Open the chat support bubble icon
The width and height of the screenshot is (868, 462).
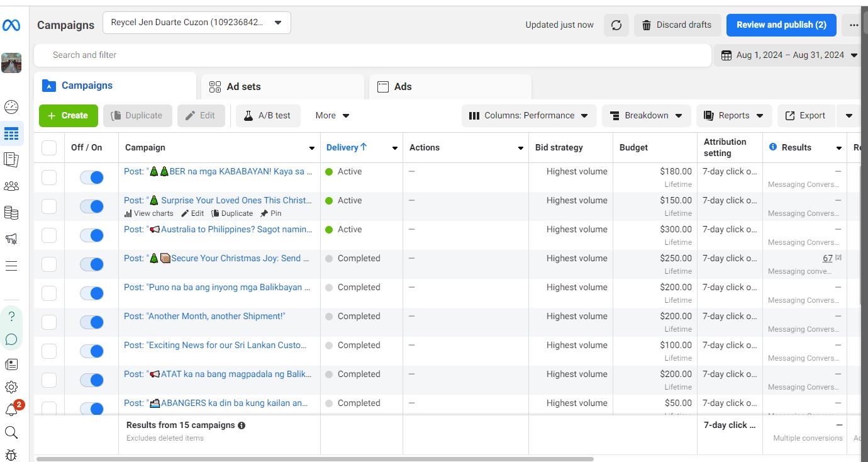tap(11, 340)
